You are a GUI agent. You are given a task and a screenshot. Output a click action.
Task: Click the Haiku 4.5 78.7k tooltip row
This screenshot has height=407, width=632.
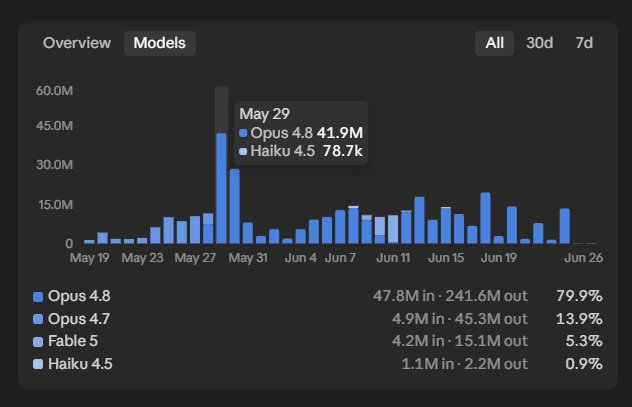[x=301, y=151]
